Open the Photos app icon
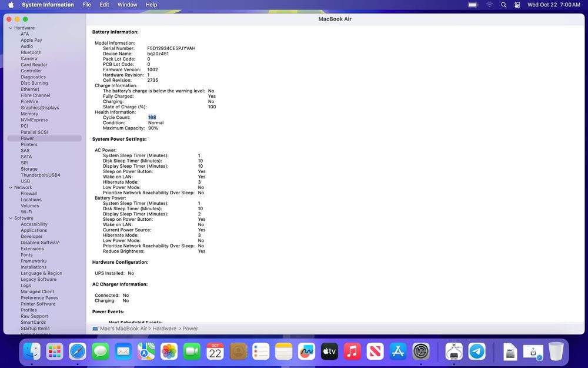Screen dimensions: 588x368 point(169,352)
